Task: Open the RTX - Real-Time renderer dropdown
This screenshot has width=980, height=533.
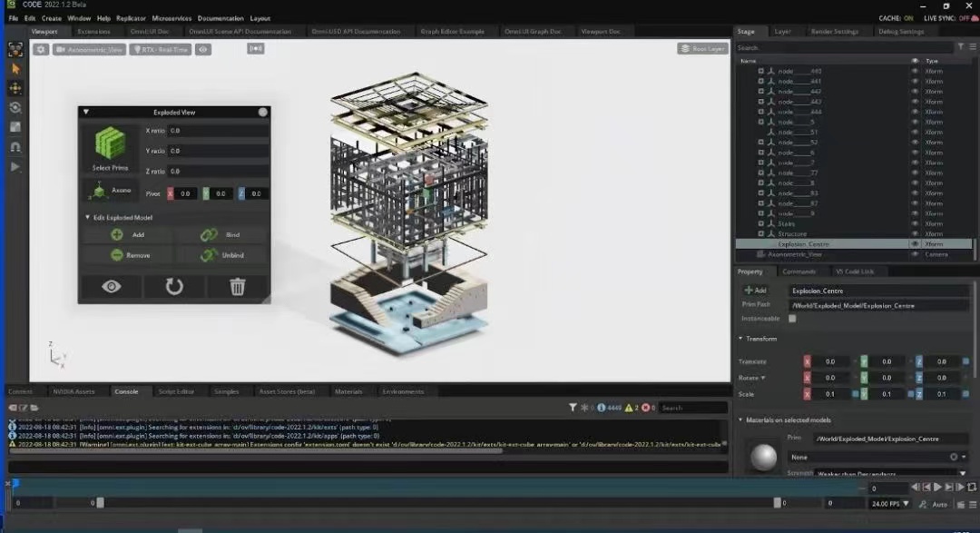Action: click(x=162, y=50)
